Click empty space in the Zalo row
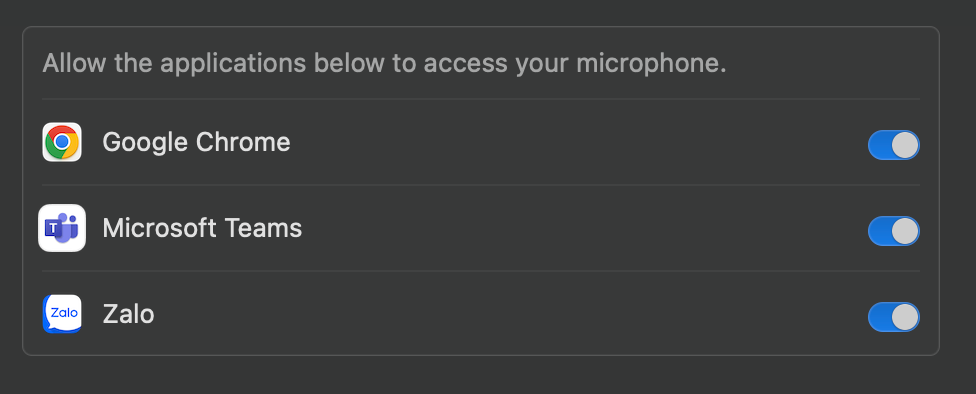Image resolution: width=976 pixels, height=394 pixels. [510, 314]
